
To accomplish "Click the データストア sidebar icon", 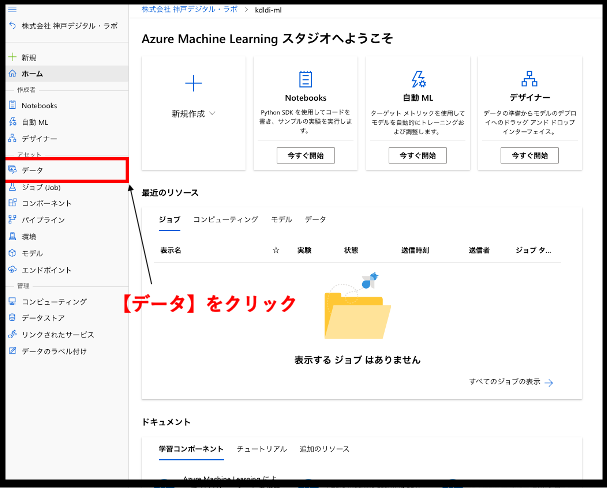I will [12, 317].
